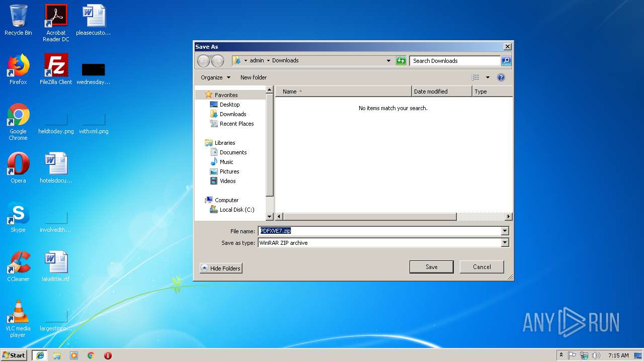Open Chrome from the taskbar
Viewport: 644px width, 362px height.
(x=91, y=355)
